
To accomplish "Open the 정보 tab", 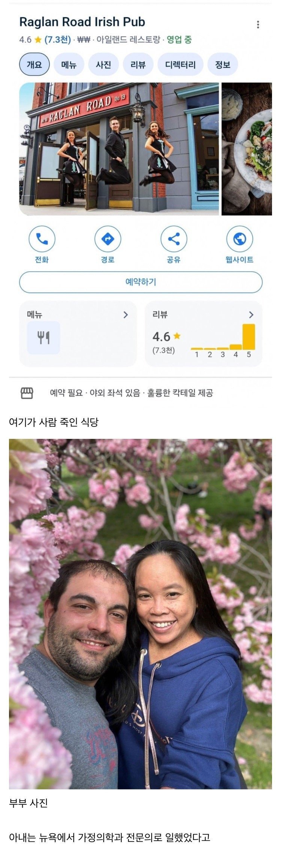I will 223,65.
